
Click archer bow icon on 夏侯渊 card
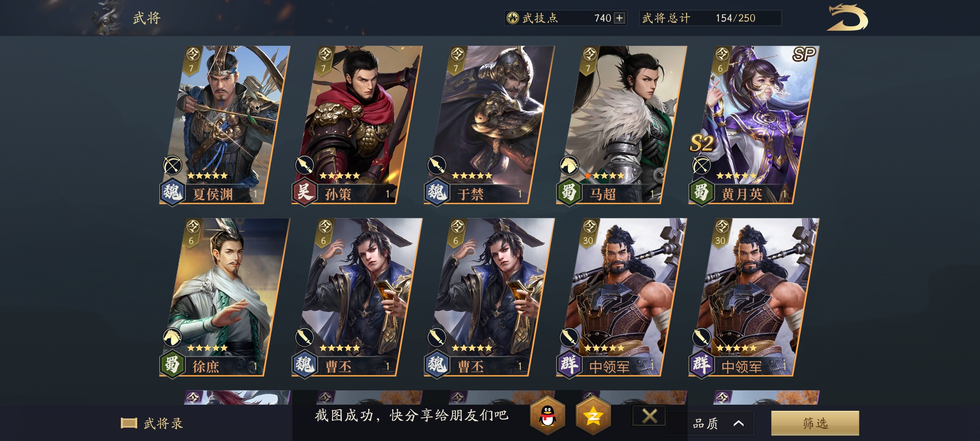[x=172, y=165]
